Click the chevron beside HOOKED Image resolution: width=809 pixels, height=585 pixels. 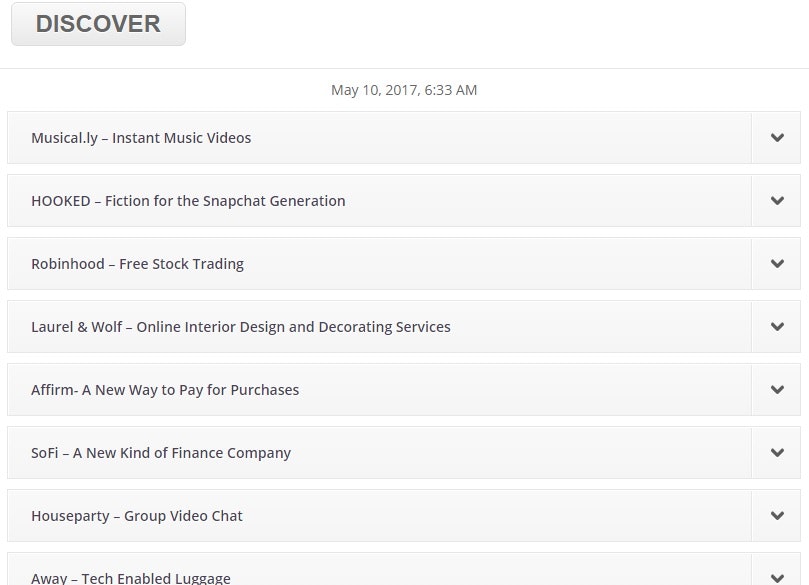777,201
